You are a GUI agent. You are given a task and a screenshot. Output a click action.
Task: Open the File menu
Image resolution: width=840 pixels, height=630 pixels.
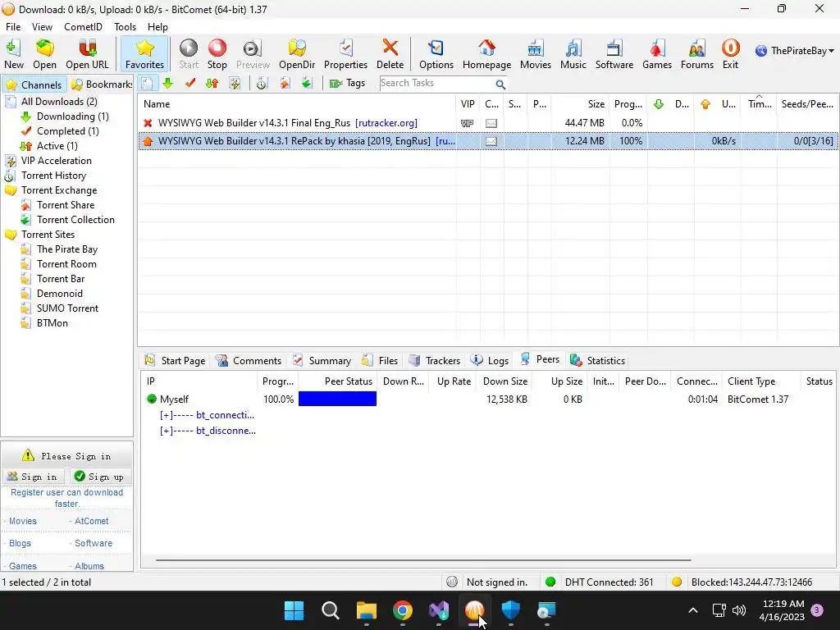point(13,27)
